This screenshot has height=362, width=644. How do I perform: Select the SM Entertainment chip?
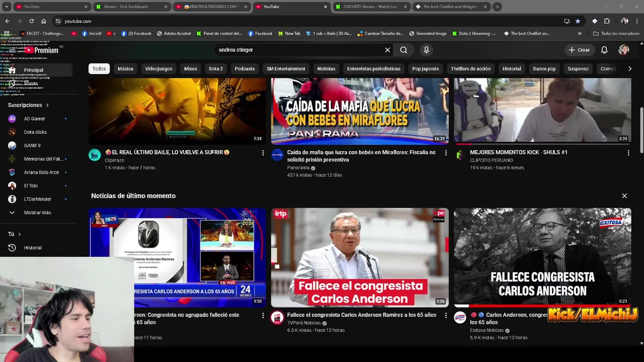pos(286,69)
